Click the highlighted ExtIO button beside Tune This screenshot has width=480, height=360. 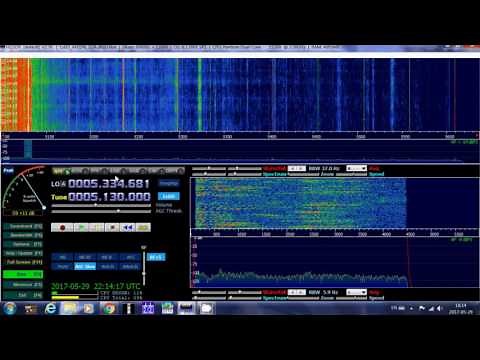click(x=169, y=196)
